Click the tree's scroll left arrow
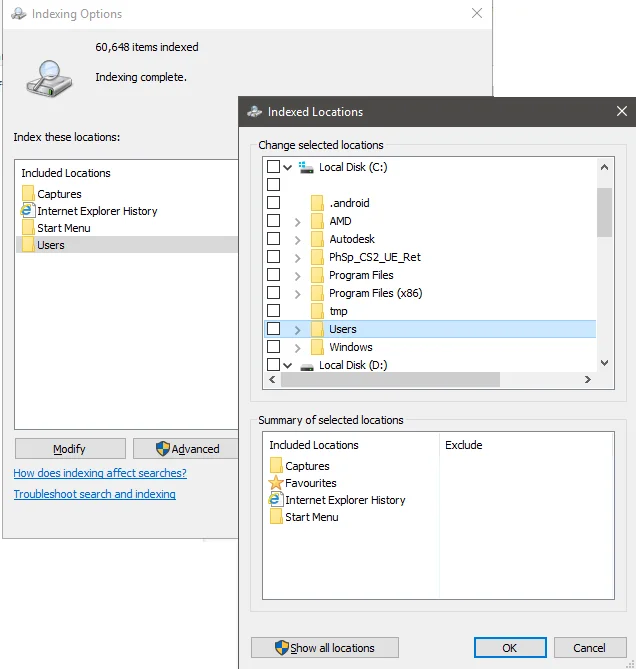This screenshot has width=636, height=669. (x=272, y=379)
